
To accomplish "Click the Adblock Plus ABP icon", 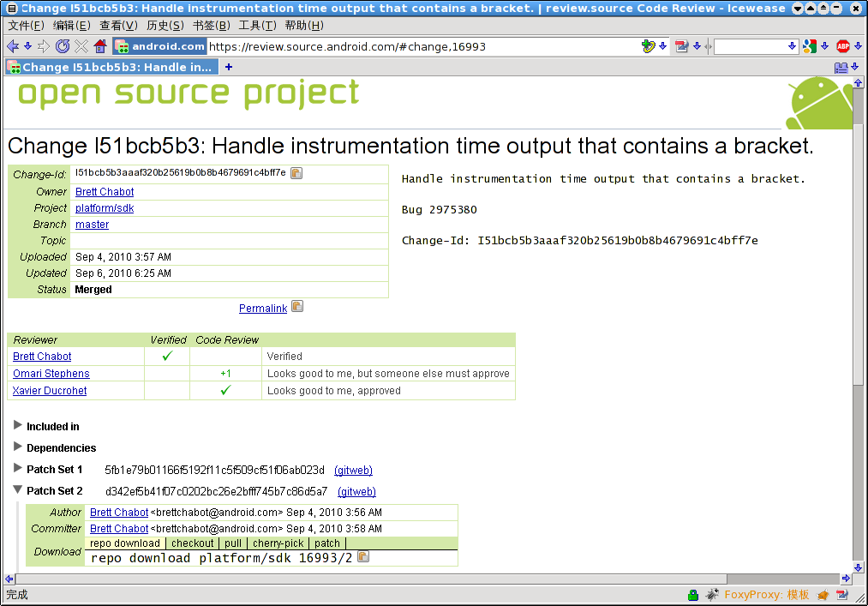I will click(x=843, y=46).
